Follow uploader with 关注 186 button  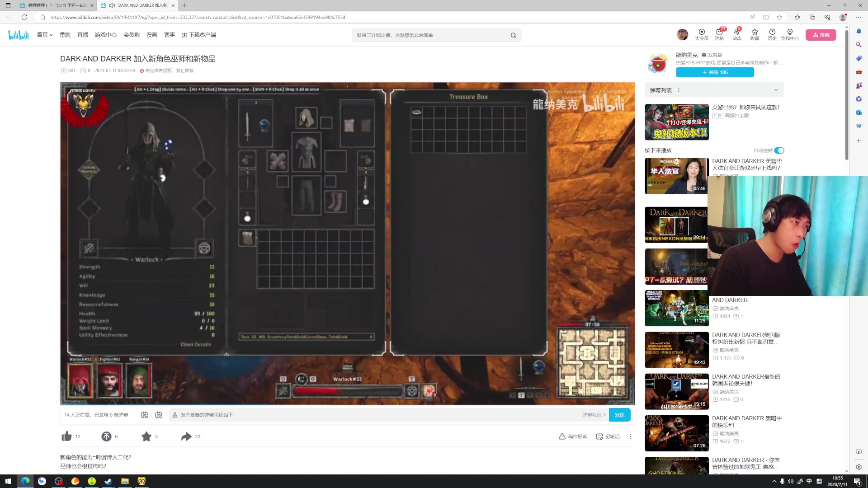coord(715,72)
